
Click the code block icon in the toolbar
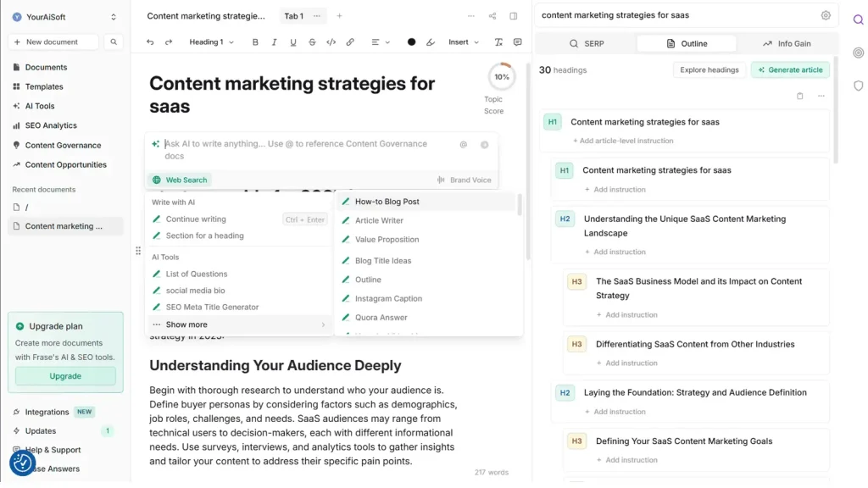331,42
